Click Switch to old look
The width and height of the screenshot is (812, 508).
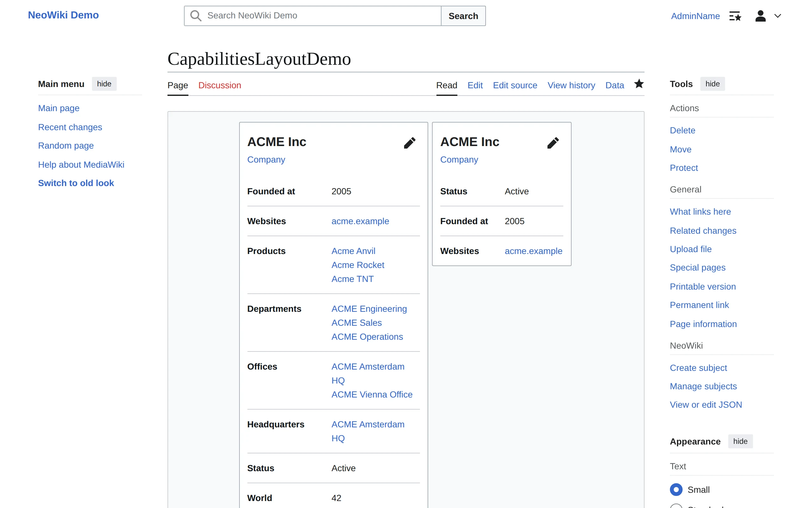pyautogui.click(x=76, y=183)
